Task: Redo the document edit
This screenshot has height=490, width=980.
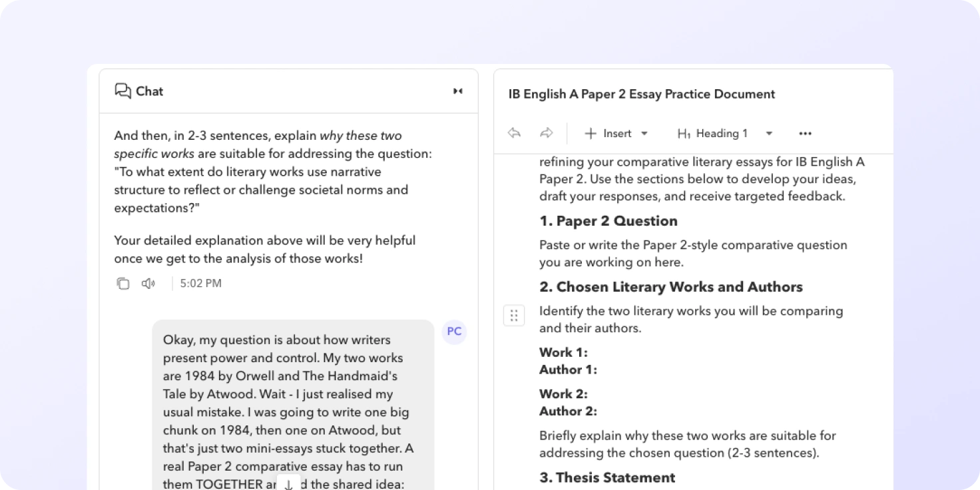Action: tap(547, 133)
